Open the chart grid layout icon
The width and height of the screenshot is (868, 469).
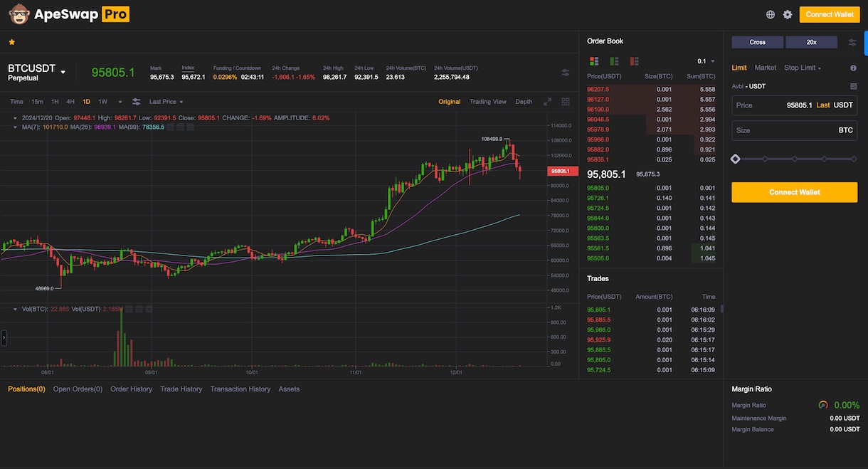(x=566, y=102)
